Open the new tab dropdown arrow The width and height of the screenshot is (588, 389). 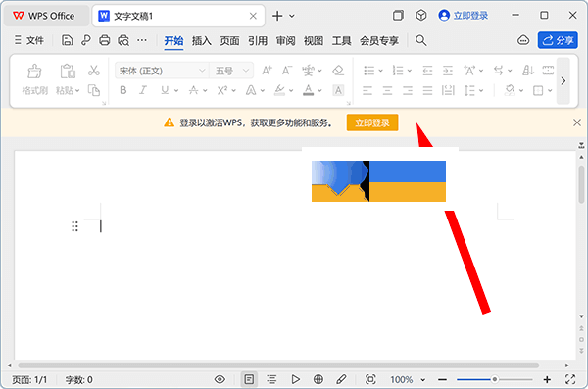pyautogui.click(x=292, y=16)
